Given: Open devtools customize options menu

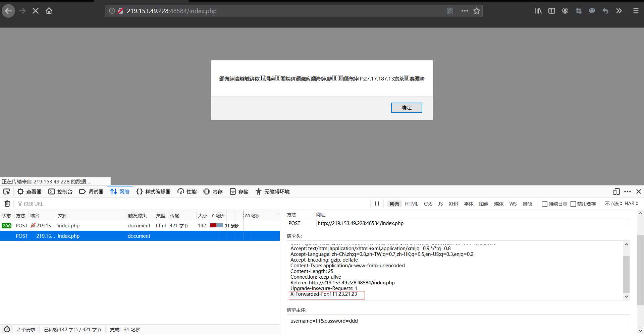Looking at the screenshot, I should [x=628, y=191].
